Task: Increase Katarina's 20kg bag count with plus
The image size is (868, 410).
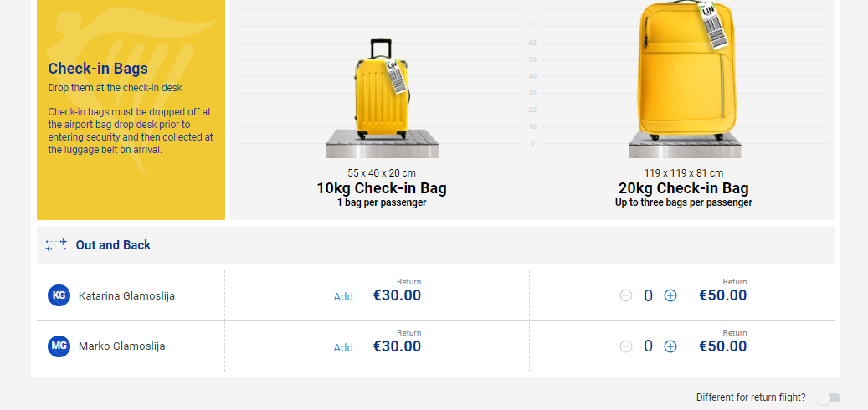Action: pyautogui.click(x=670, y=295)
